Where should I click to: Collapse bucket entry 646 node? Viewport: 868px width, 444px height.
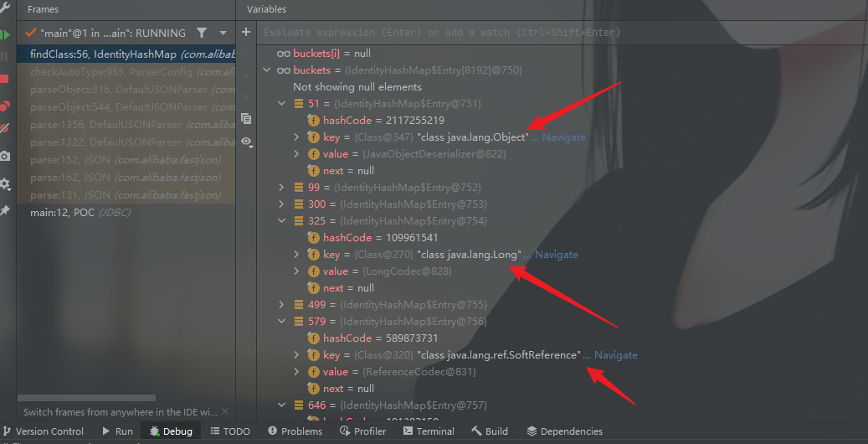tap(282, 405)
